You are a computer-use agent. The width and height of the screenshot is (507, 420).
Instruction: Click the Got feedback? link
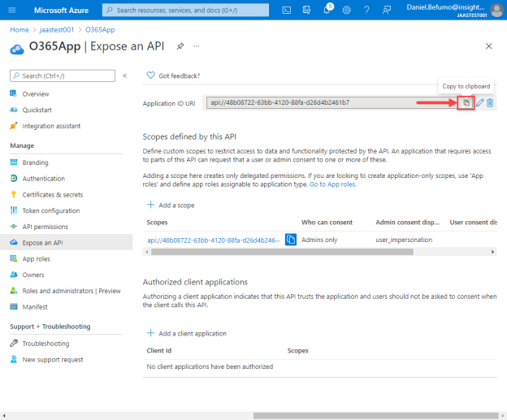tap(179, 76)
